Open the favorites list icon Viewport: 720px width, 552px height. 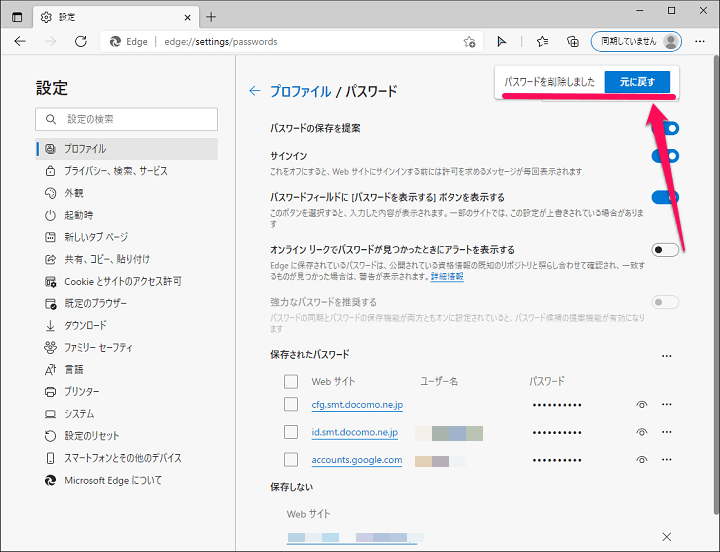(x=542, y=42)
